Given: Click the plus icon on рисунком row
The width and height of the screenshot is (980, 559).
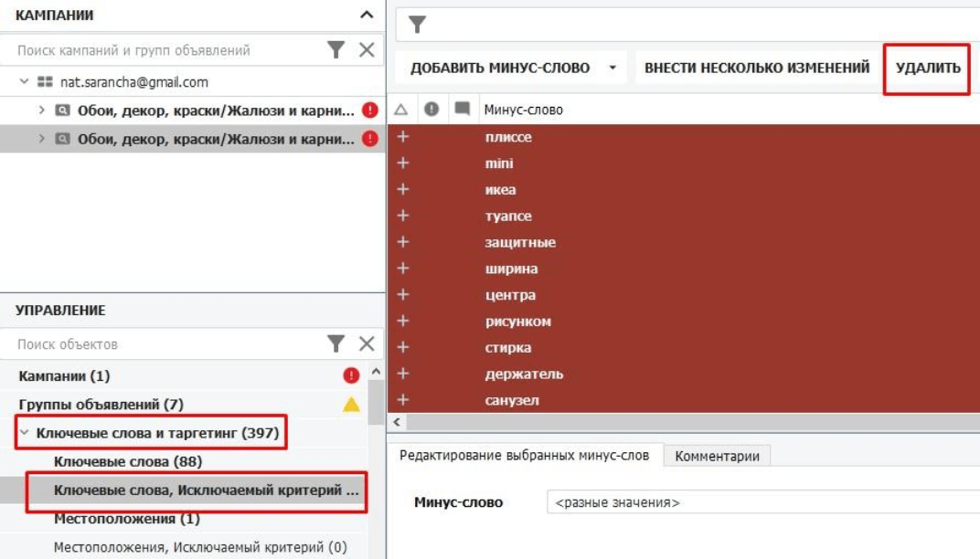Looking at the screenshot, I should [x=403, y=321].
